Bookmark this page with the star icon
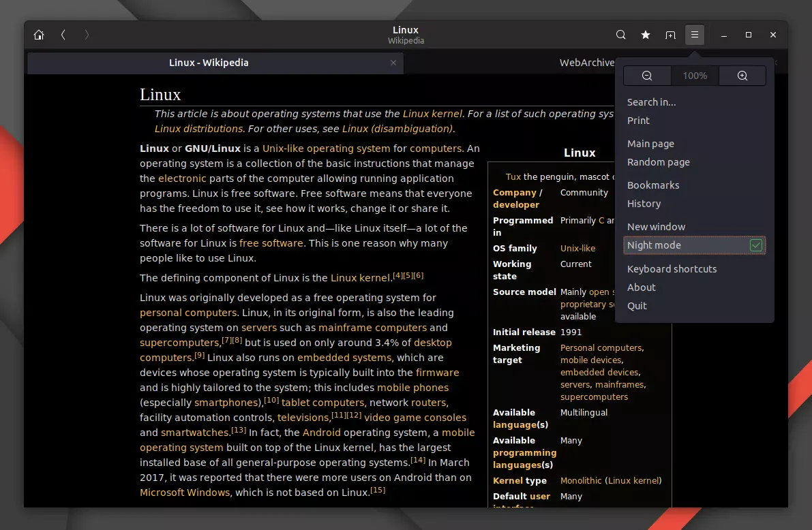The image size is (812, 530). pos(645,35)
